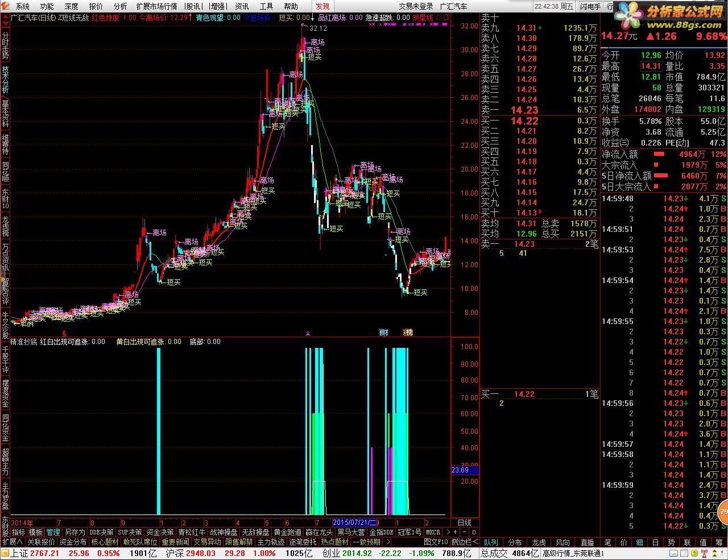
Task: Switch to the 龙虎 tab in quote panel
Action: [539, 542]
